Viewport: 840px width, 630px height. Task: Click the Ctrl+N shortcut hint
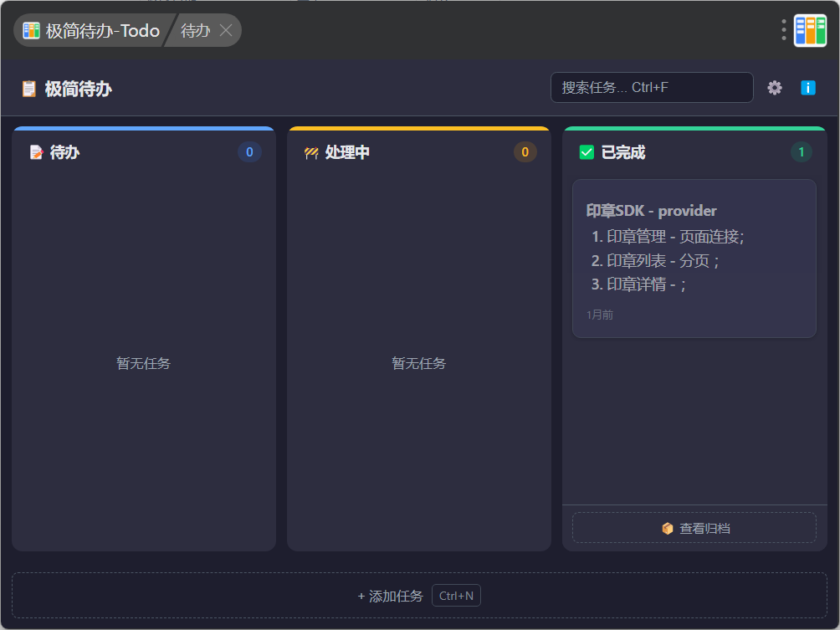tap(457, 596)
